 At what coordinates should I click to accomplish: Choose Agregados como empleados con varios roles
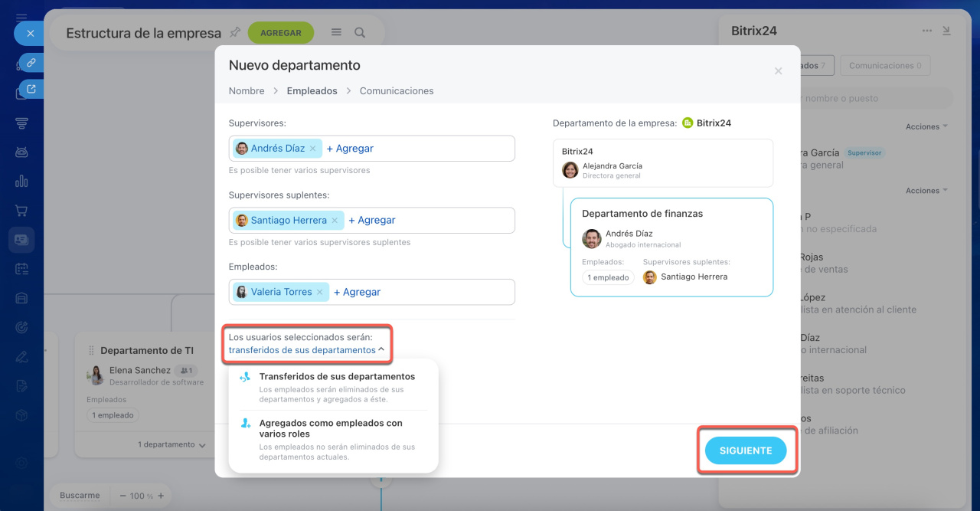tap(331, 428)
